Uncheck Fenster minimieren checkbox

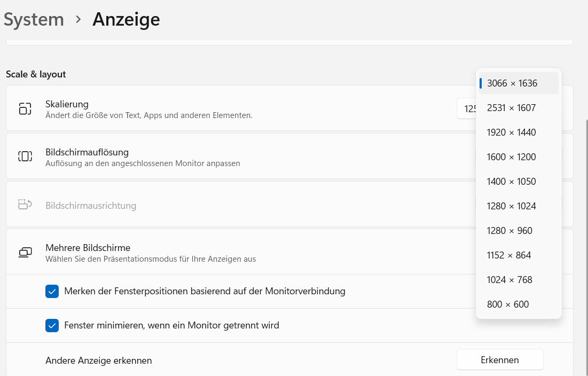pos(52,325)
